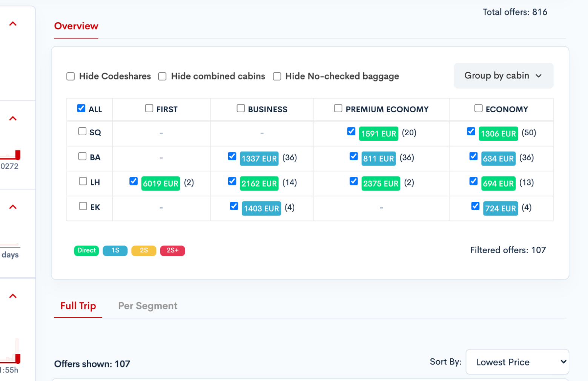This screenshot has width=588, height=381.
Task: Select the Full Trip tab
Action: click(x=78, y=306)
